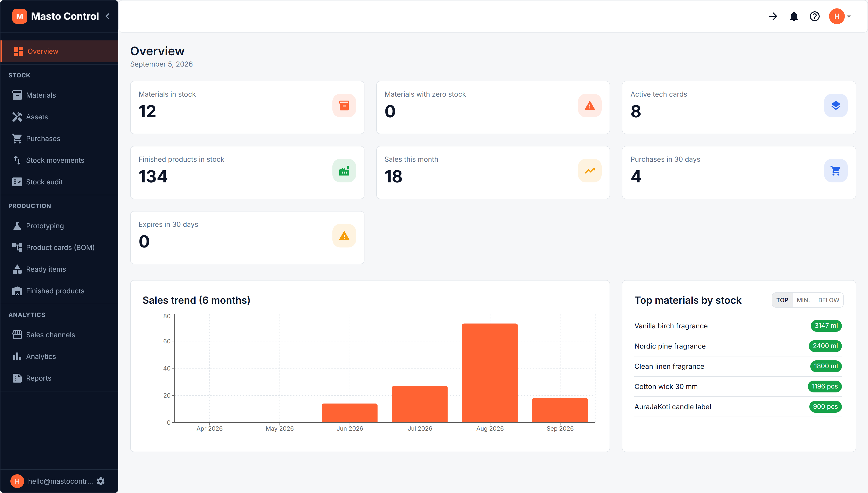Open the Analytics page
This screenshot has height=493, width=868.
(x=60, y=356)
